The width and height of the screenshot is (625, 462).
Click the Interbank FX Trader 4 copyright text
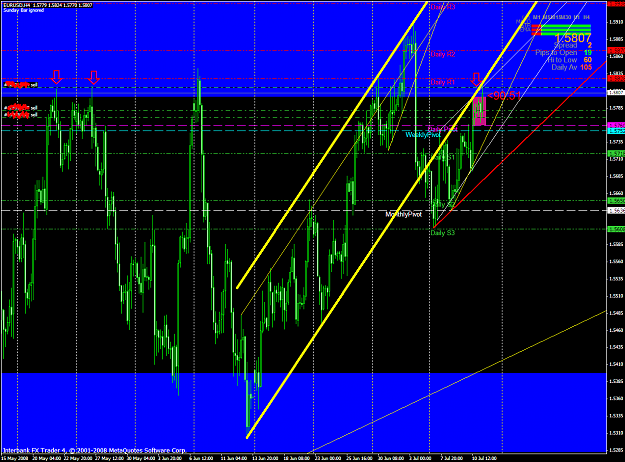tap(94, 450)
